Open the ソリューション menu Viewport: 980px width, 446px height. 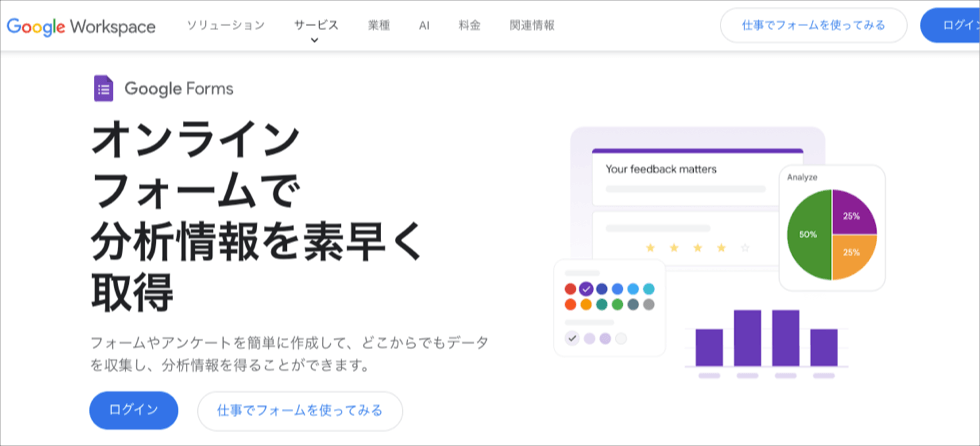pos(226,26)
